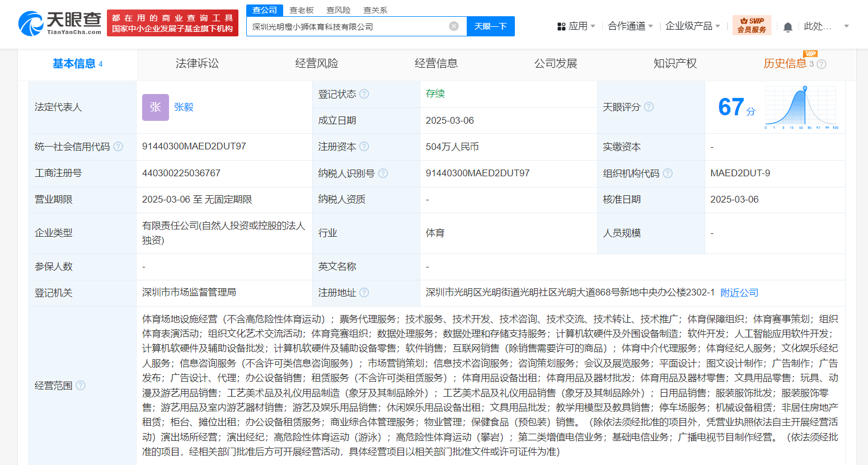Clear the search box text
This screenshot has height=465, width=868.
454,26
